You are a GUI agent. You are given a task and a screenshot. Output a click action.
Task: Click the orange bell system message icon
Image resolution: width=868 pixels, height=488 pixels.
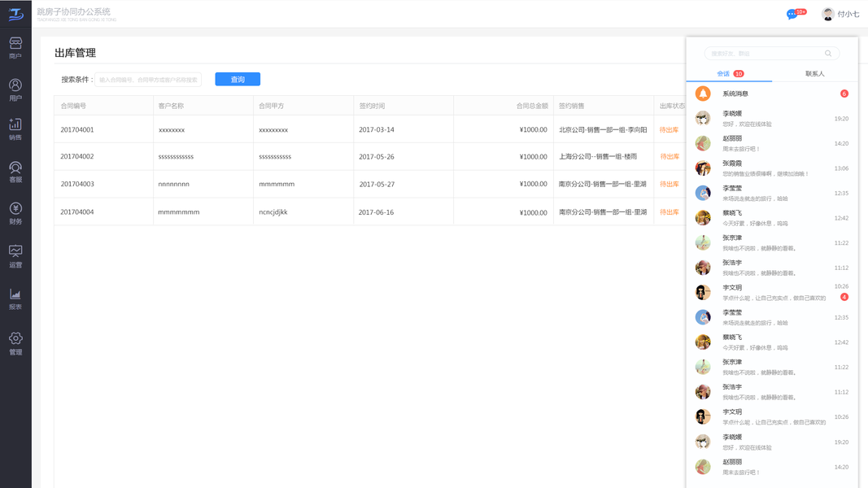703,94
